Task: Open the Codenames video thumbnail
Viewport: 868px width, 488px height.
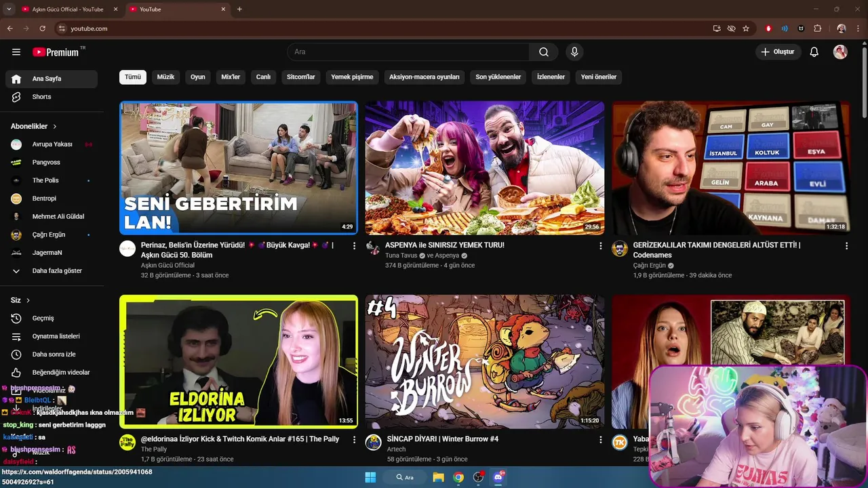Action: (x=731, y=168)
